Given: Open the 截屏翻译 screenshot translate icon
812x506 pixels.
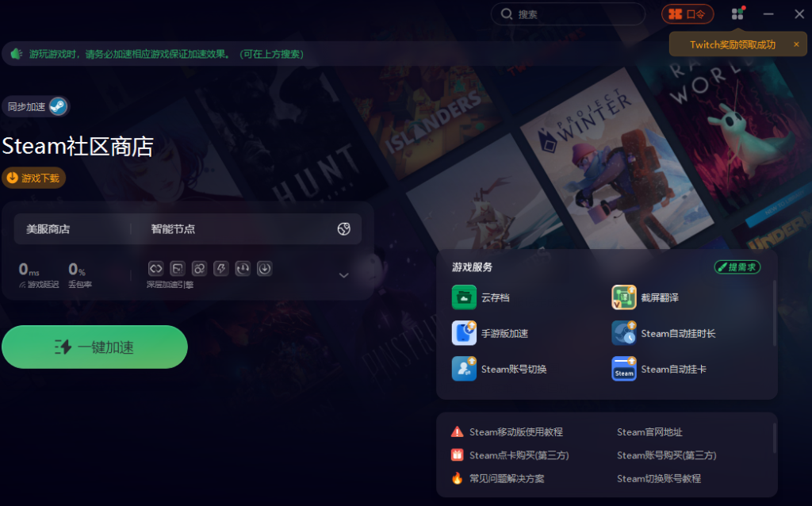Looking at the screenshot, I should pyautogui.click(x=624, y=297).
